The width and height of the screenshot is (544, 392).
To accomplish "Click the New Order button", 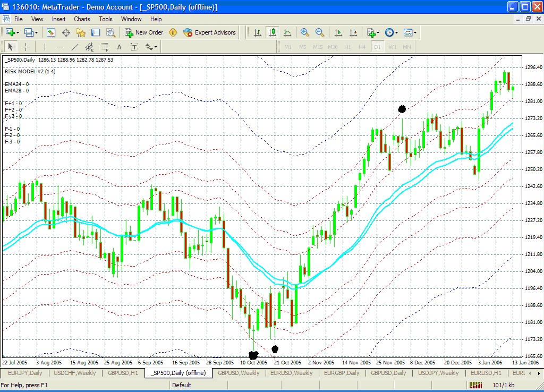I will 144,32.
